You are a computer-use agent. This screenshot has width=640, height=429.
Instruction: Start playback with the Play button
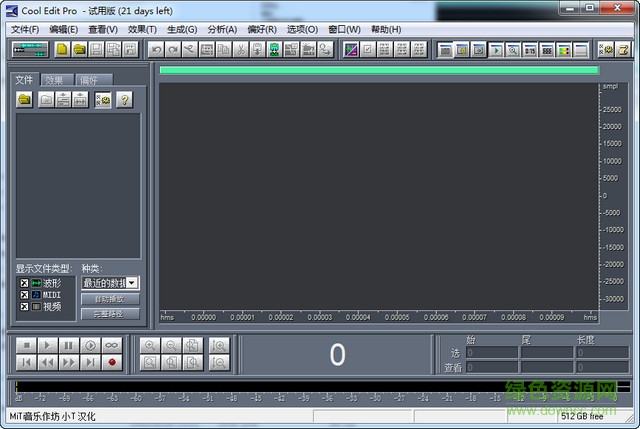tap(48, 345)
